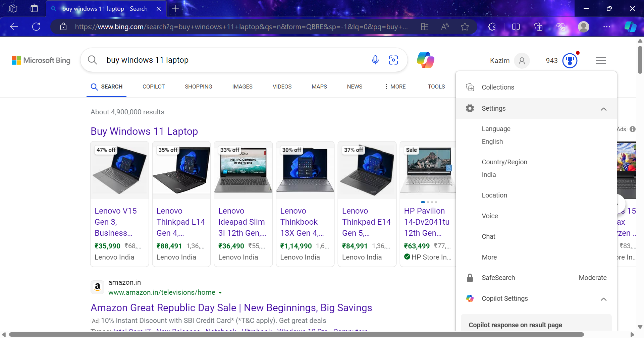Switch to the SHOPPING tab
The image size is (644, 338).
pos(198,87)
